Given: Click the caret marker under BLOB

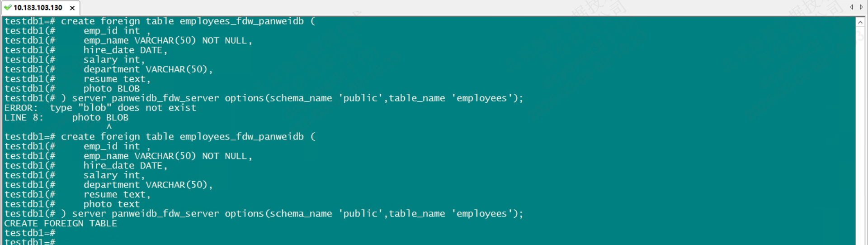Looking at the screenshot, I should click(109, 127).
